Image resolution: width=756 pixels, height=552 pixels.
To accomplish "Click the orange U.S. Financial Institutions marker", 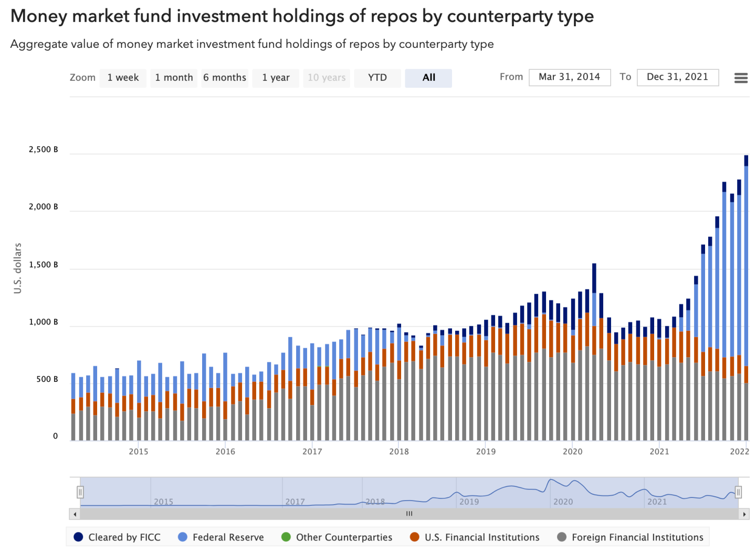I will [x=415, y=537].
